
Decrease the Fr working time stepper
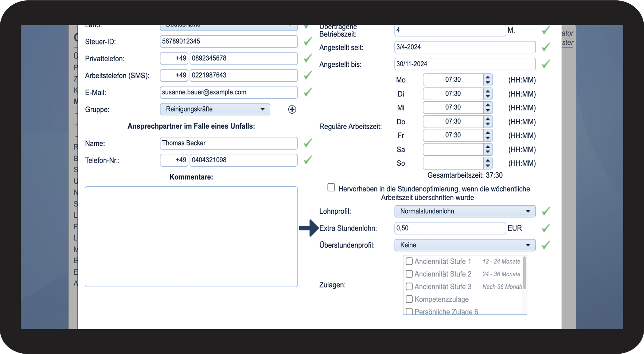pyautogui.click(x=488, y=138)
